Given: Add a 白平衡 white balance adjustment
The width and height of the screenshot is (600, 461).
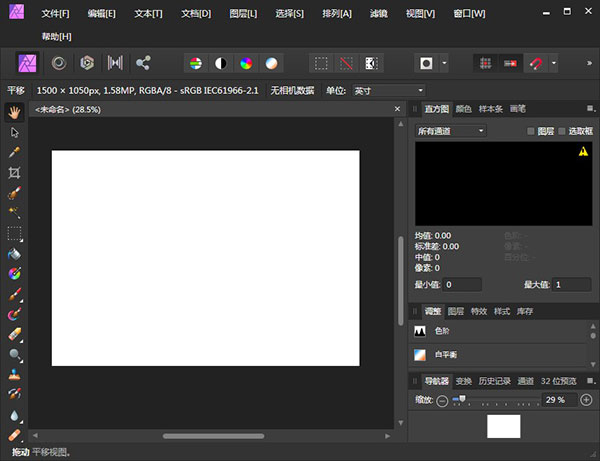Looking at the screenshot, I should 499,355.
